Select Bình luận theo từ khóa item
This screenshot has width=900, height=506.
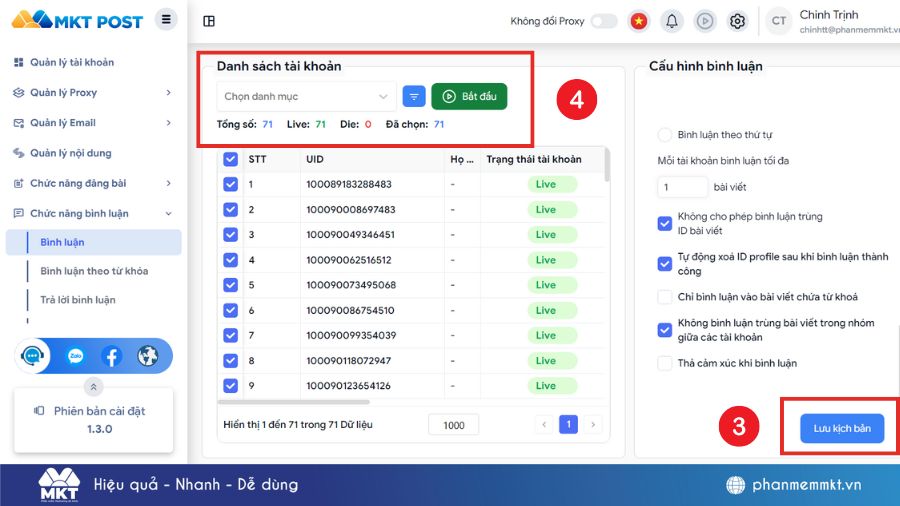tap(94, 271)
